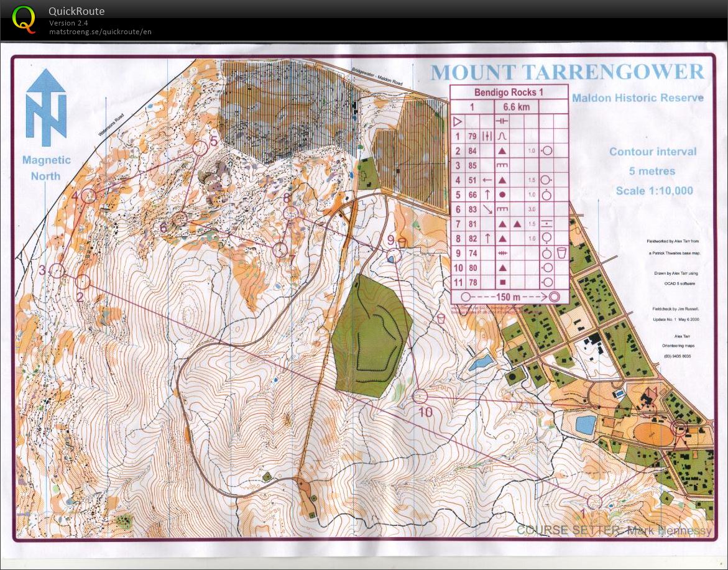
Task: Select control circle 6 on the map
Action: pos(180,218)
